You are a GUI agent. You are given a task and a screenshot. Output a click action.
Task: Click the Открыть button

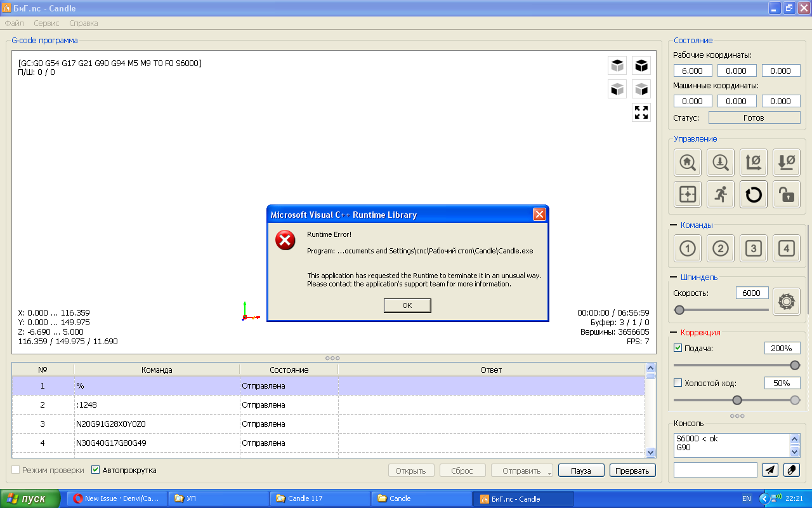coord(411,471)
